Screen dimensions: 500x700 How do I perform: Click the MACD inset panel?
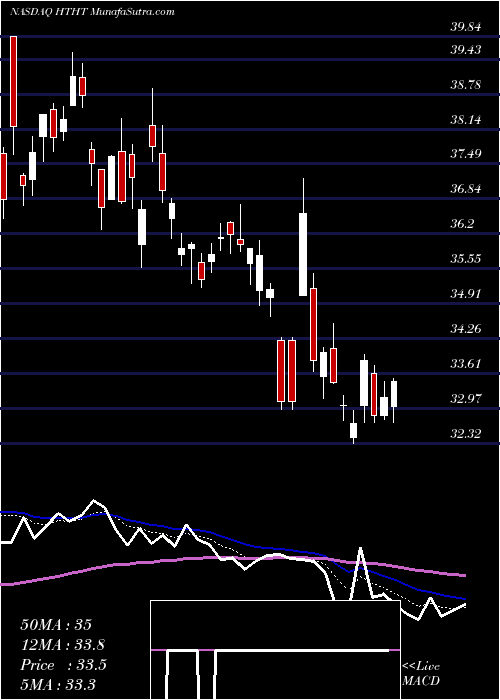point(275,650)
